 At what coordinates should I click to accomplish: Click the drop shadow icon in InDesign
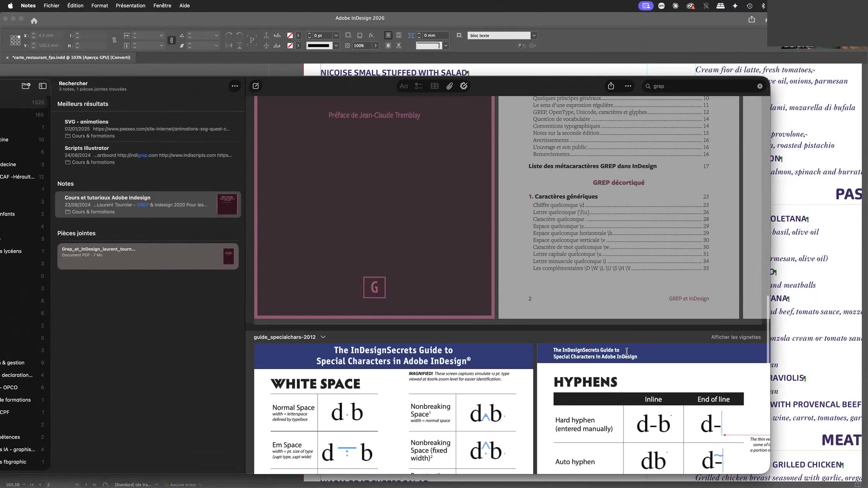[x=360, y=35]
